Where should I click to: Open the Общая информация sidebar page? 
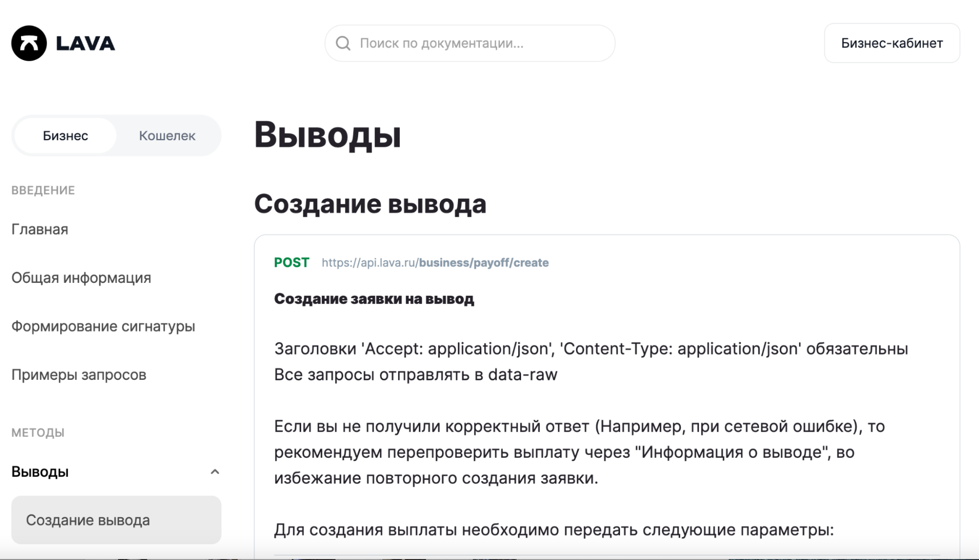[x=81, y=278]
